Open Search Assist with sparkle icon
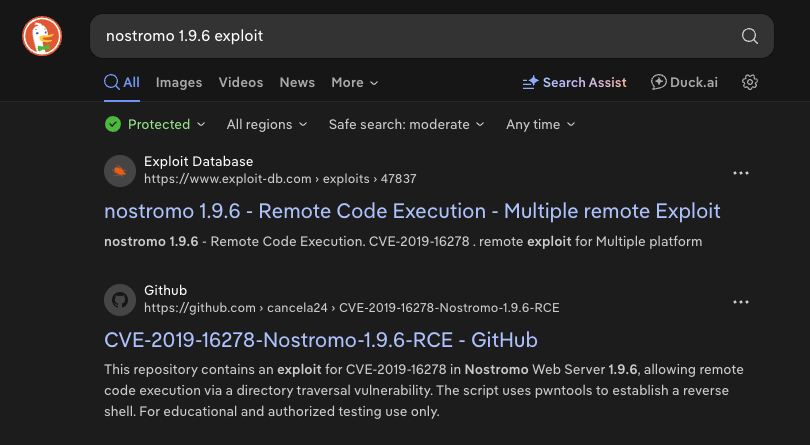 coord(575,82)
